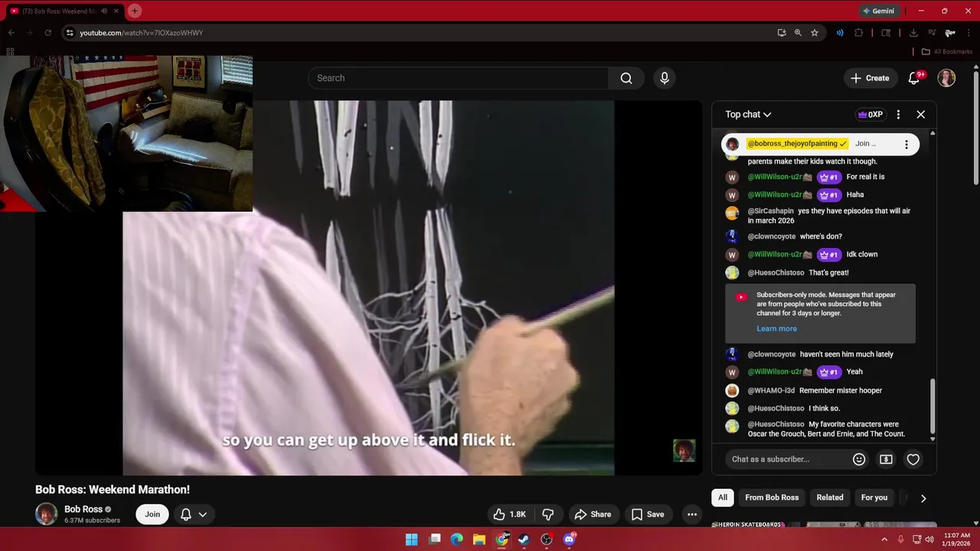Screen dimensions: 980x551
Task: Select the All filter chip
Action: click(722, 497)
